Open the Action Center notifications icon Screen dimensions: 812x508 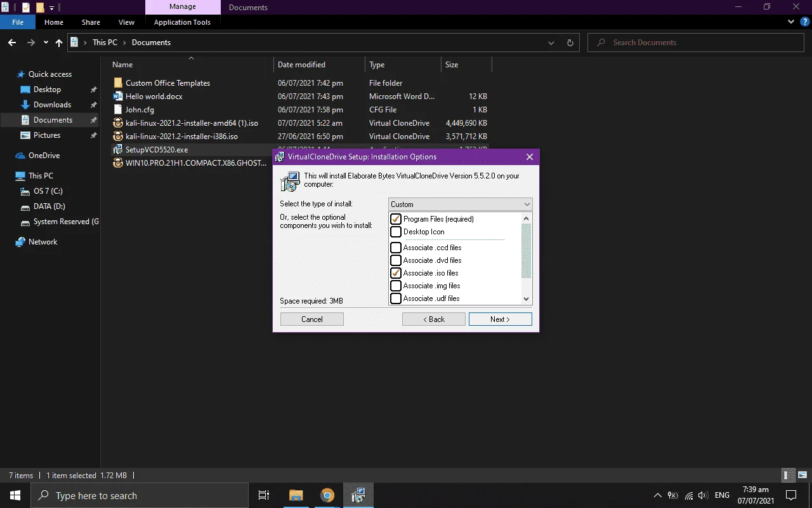[x=791, y=495]
